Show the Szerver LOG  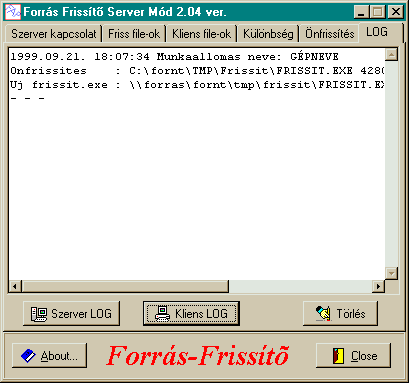tap(71, 314)
